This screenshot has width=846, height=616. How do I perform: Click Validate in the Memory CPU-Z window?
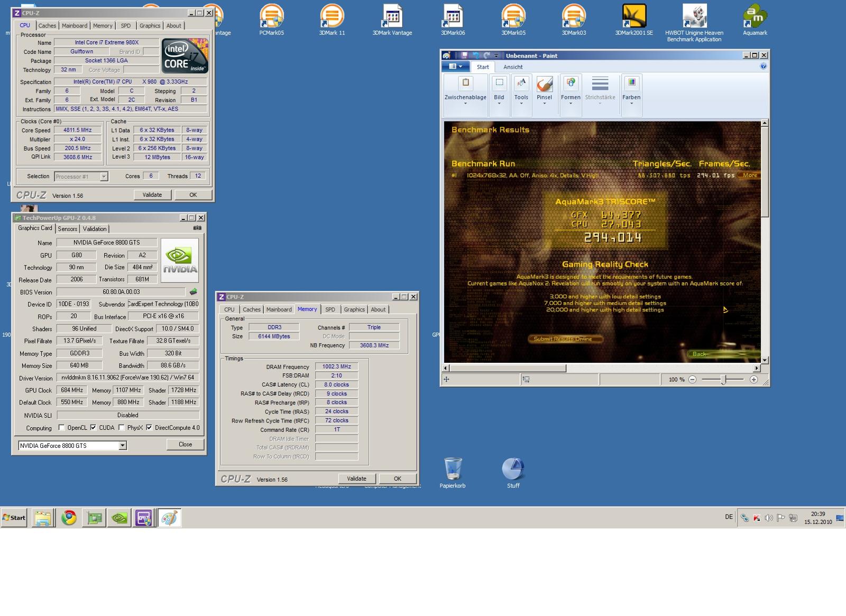click(356, 479)
